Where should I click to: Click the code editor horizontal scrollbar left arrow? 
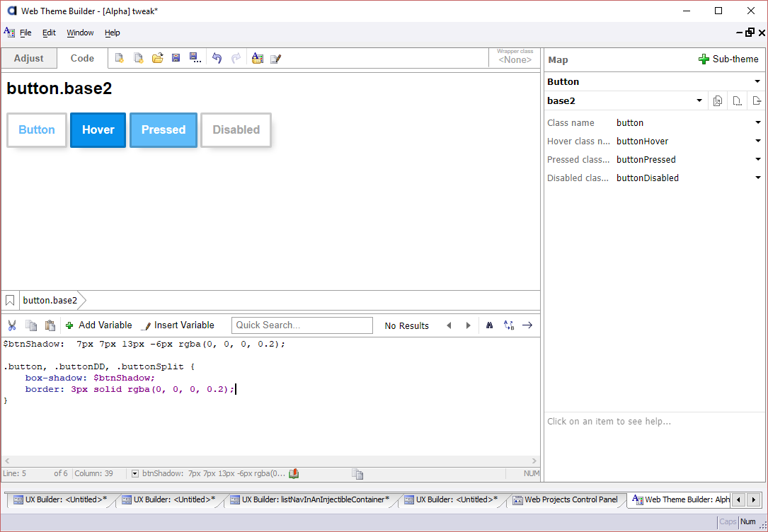click(7, 461)
